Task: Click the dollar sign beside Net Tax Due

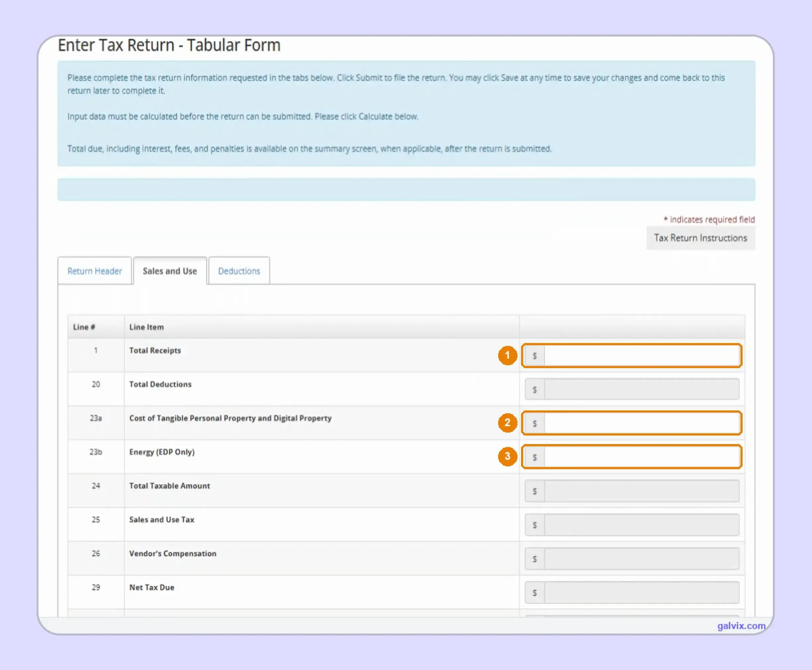Action: pos(534,592)
